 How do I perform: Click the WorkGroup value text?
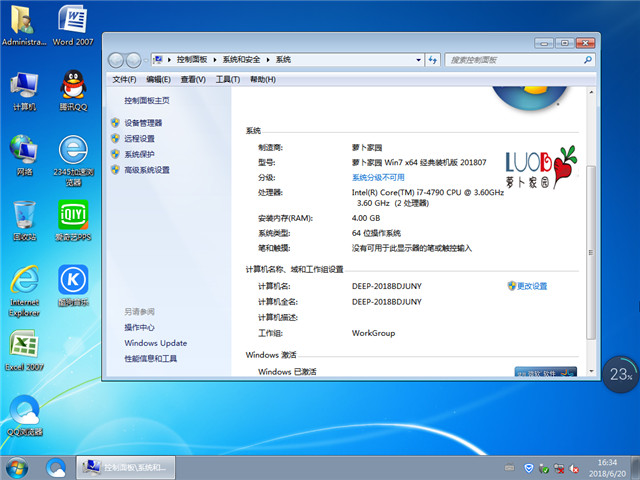point(373,333)
